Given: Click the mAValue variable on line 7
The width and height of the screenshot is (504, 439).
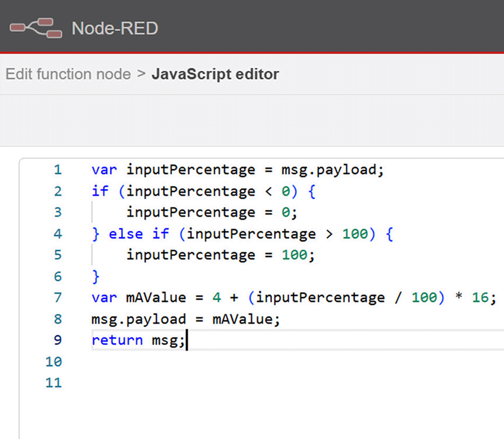Looking at the screenshot, I should [x=156, y=298].
